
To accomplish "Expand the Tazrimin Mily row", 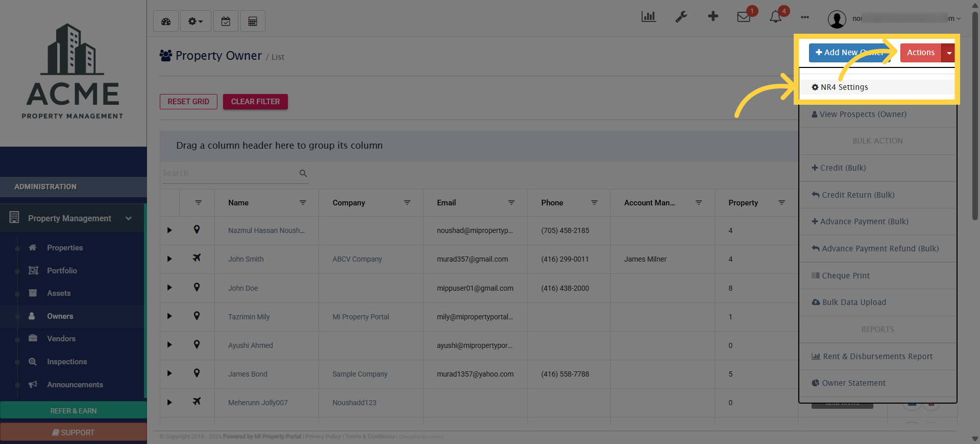I will [169, 316].
